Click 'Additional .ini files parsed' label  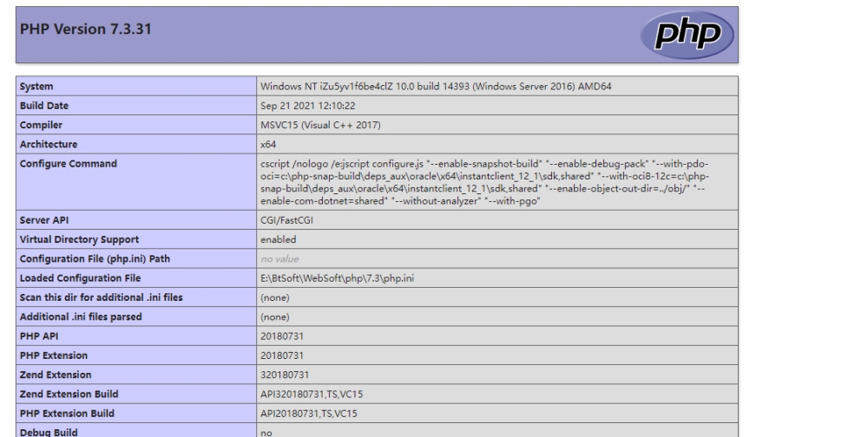pos(81,317)
